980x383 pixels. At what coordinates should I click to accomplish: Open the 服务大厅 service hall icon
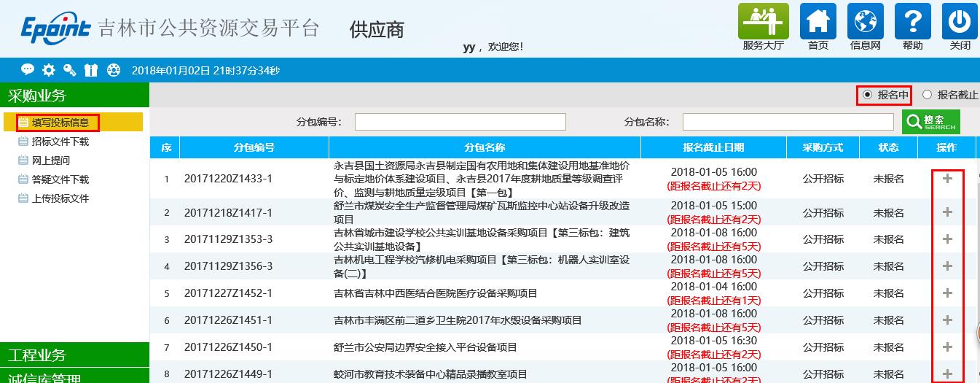763,21
